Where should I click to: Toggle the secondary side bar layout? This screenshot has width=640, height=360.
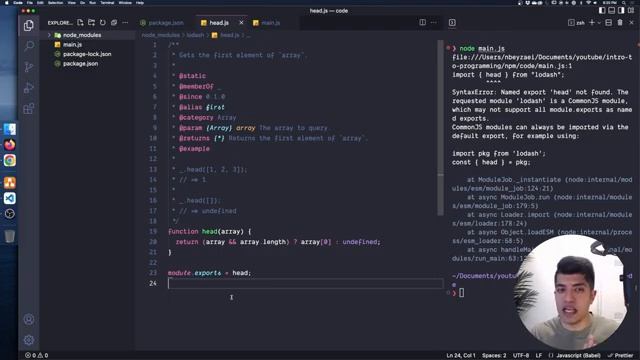click(621, 11)
